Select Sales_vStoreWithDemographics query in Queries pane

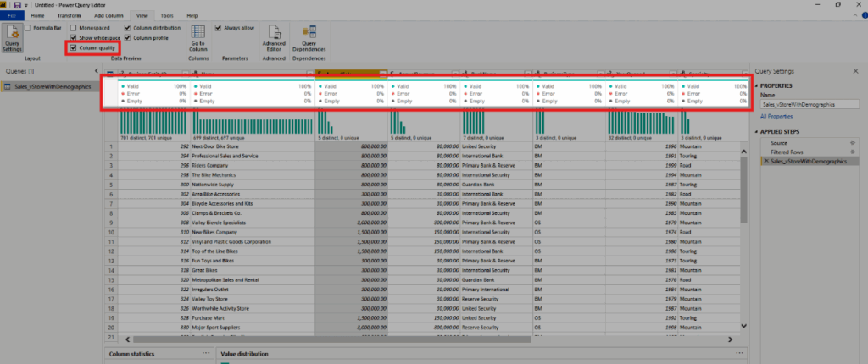47,87
